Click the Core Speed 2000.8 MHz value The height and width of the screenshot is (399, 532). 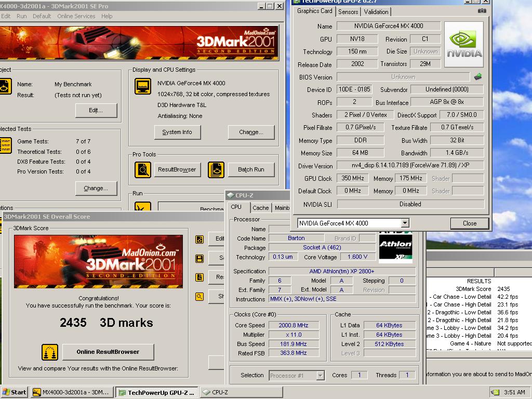pos(294,325)
